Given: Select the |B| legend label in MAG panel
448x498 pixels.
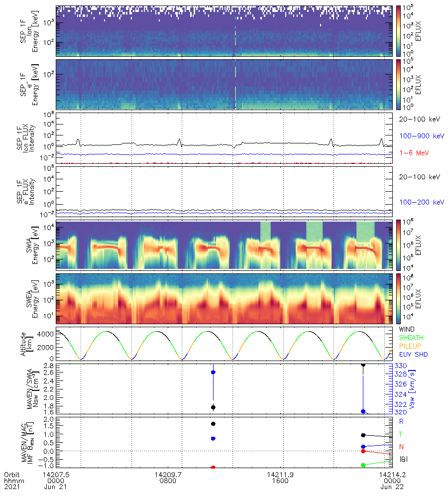Looking at the screenshot, I should [405, 459].
